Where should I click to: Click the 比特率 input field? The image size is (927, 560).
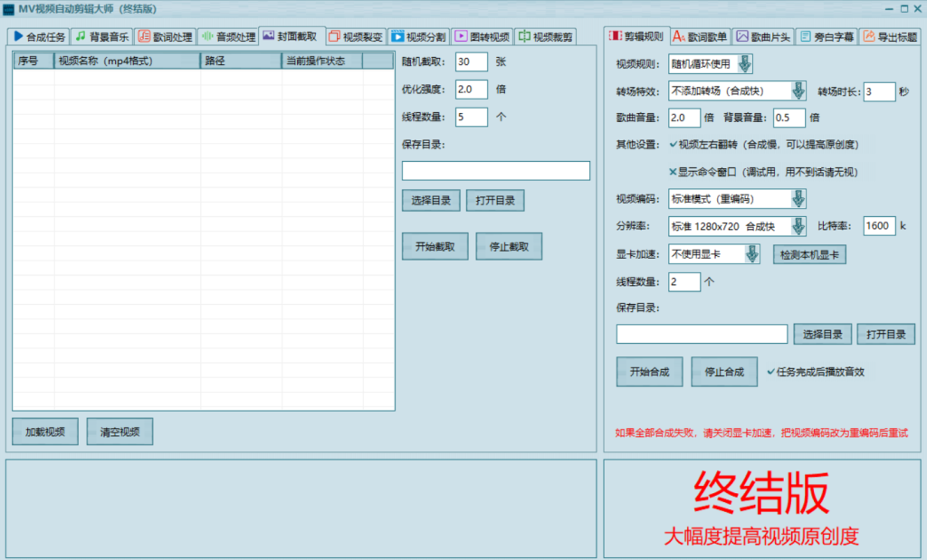click(x=879, y=226)
